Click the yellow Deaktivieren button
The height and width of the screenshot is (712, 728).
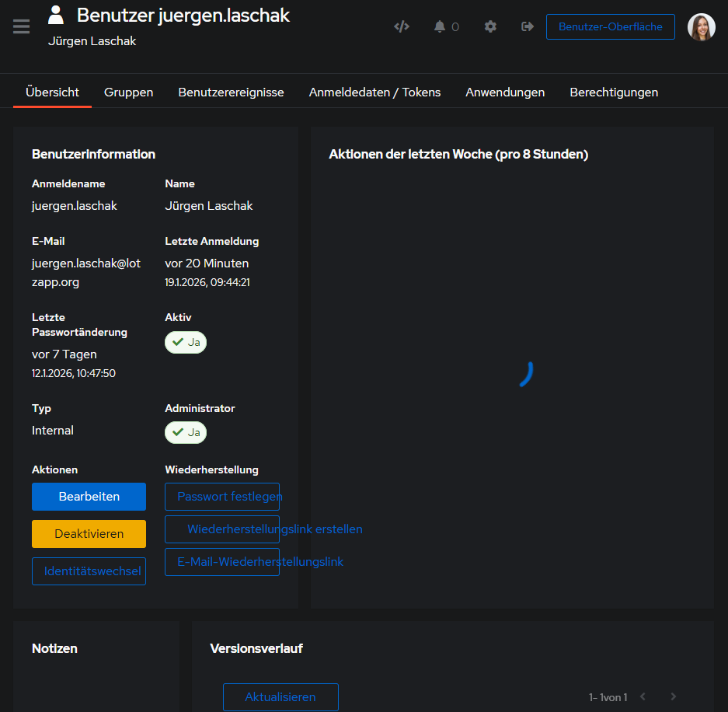pos(89,534)
